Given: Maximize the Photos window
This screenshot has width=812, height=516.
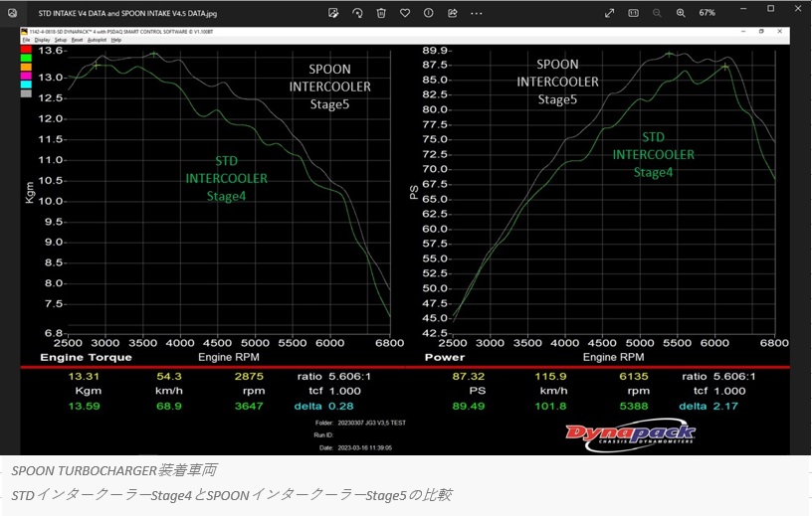Looking at the screenshot, I should point(770,9).
